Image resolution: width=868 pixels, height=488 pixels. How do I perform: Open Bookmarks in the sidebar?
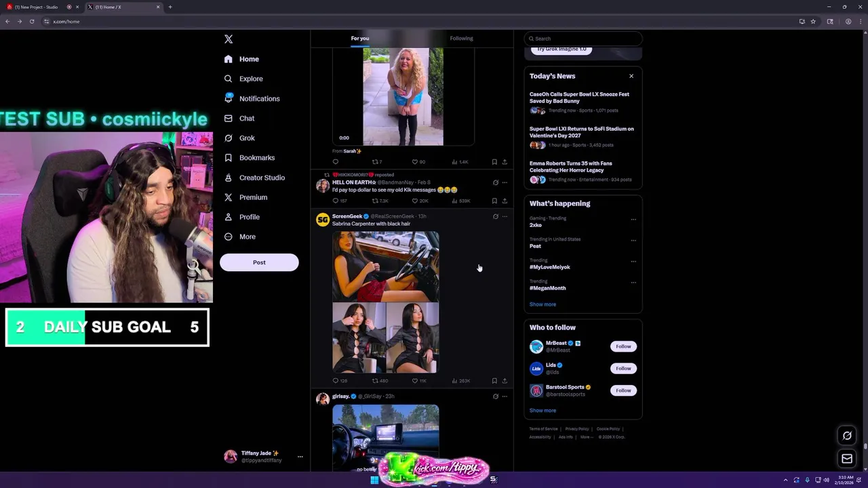click(249, 157)
